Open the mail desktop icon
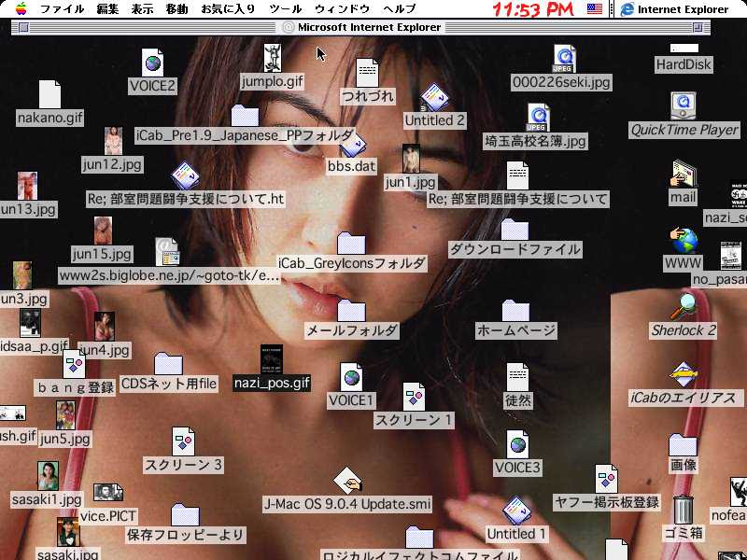747x560 pixels. pos(684,174)
